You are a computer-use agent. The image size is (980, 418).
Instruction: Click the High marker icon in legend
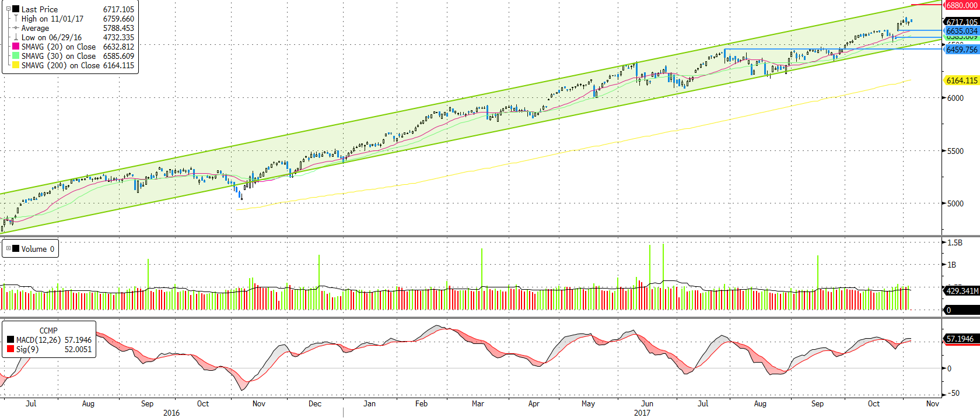(16, 19)
